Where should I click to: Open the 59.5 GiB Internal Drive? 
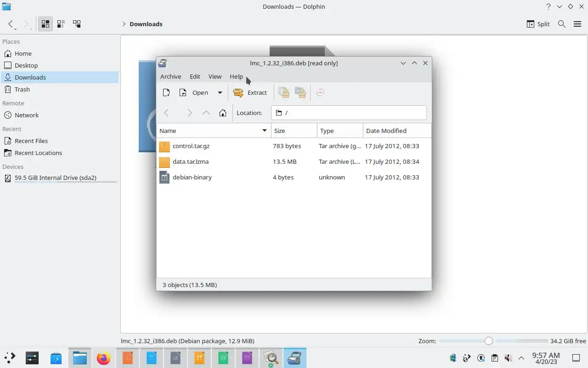click(x=60, y=178)
